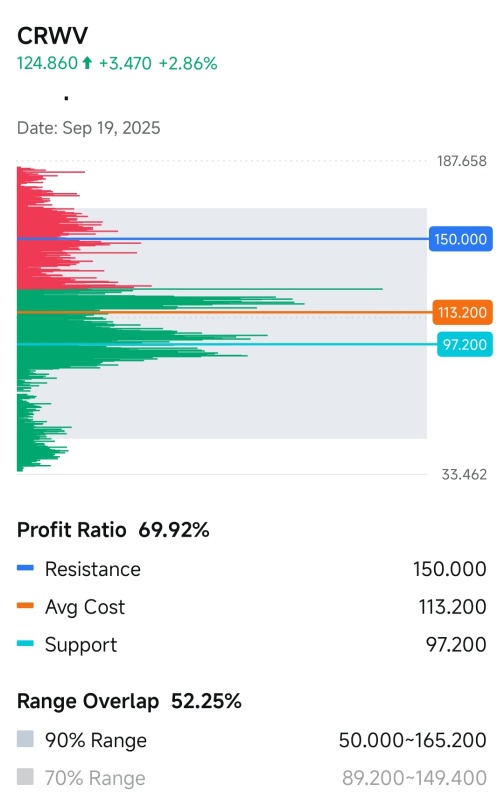
Task: Tap the Profit Ratio 69.92% heading
Action: click(113, 530)
